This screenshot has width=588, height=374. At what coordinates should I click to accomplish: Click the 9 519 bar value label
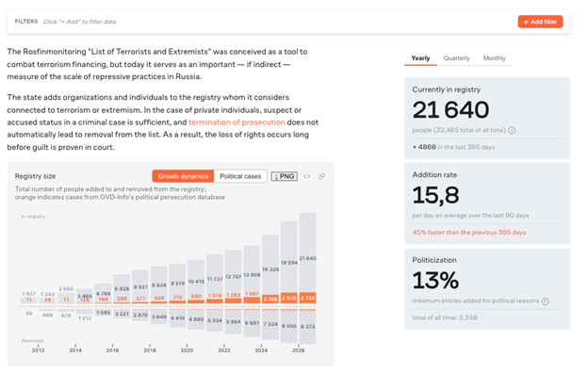pyautogui.click(x=177, y=284)
